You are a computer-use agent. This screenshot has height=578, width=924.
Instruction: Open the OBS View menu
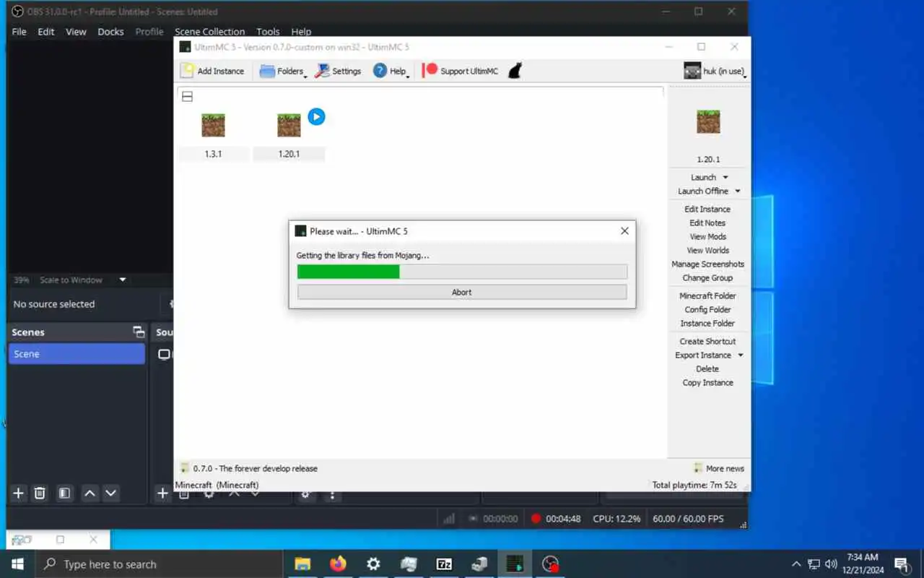click(x=76, y=32)
